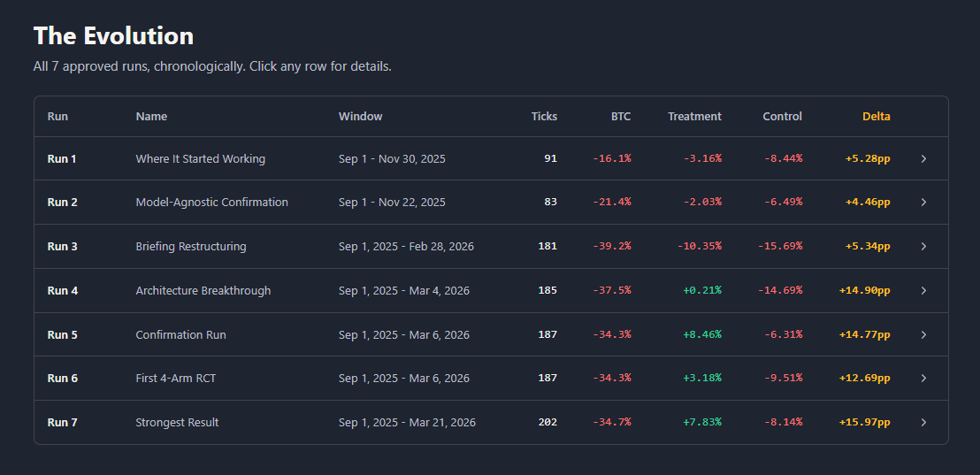Click chevron icon for Run 6

click(923, 378)
